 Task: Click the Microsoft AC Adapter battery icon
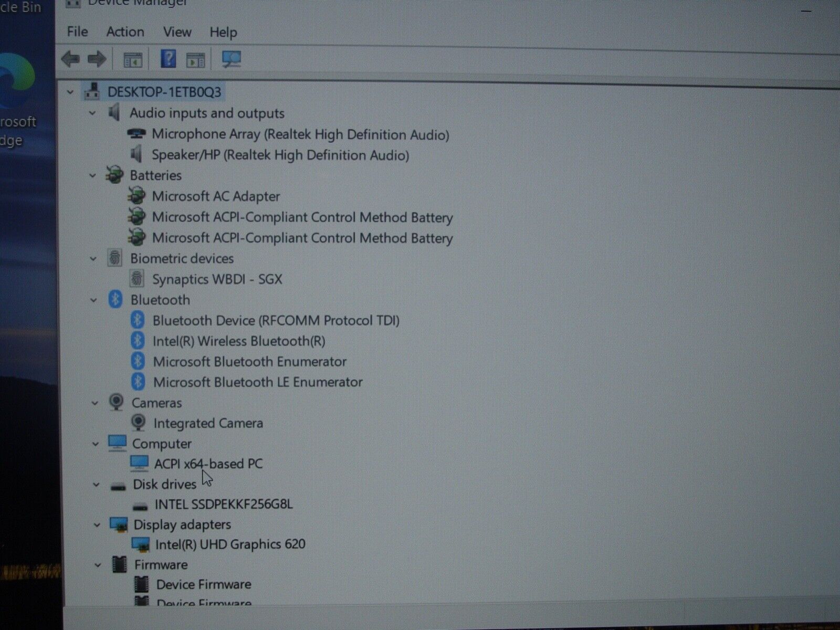pos(136,196)
